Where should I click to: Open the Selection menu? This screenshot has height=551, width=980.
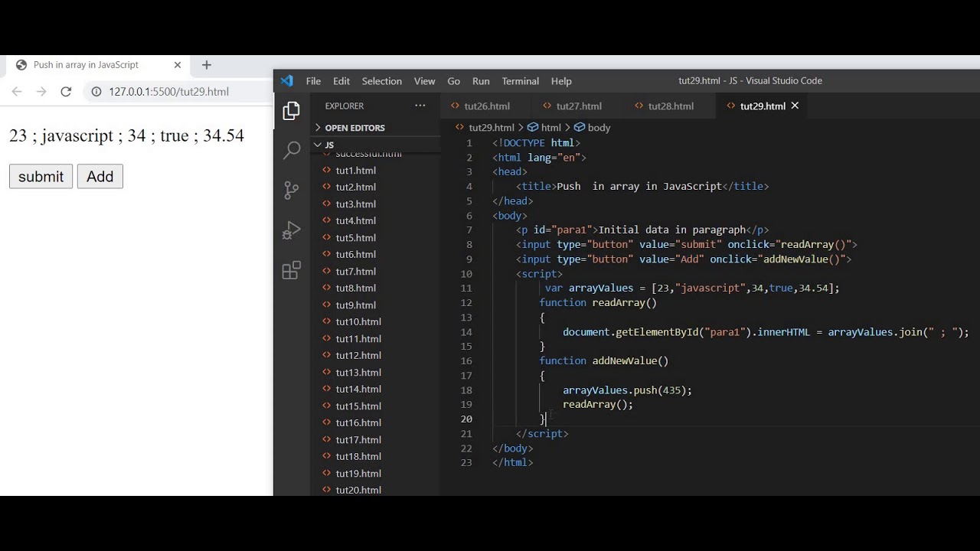pyautogui.click(x=381, y=81)
